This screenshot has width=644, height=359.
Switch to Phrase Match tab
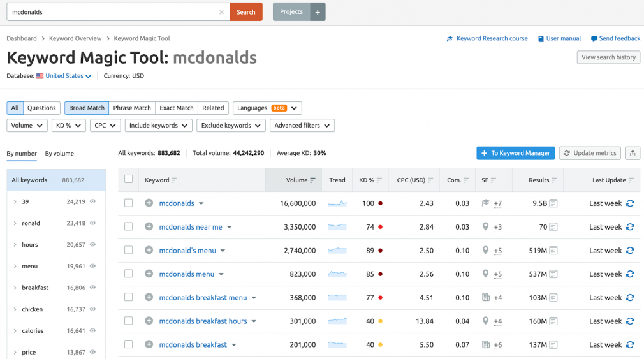tap(132, 108)
